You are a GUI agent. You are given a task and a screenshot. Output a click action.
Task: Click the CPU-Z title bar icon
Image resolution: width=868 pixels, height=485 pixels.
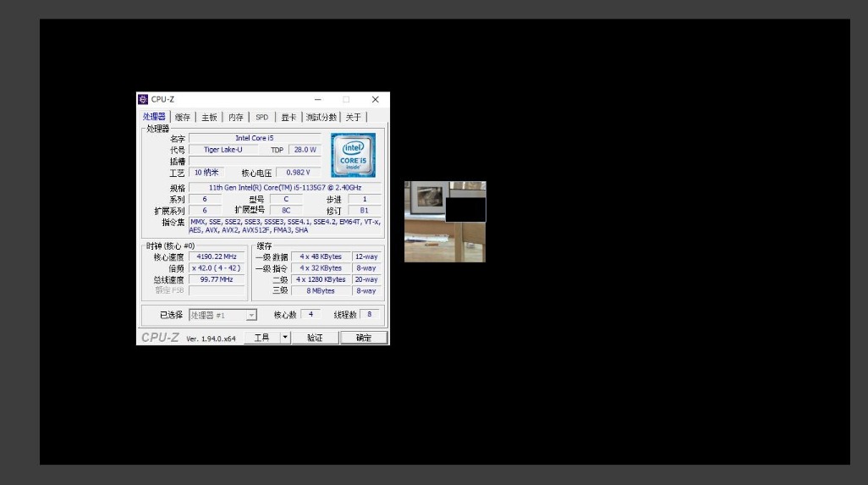143,100
